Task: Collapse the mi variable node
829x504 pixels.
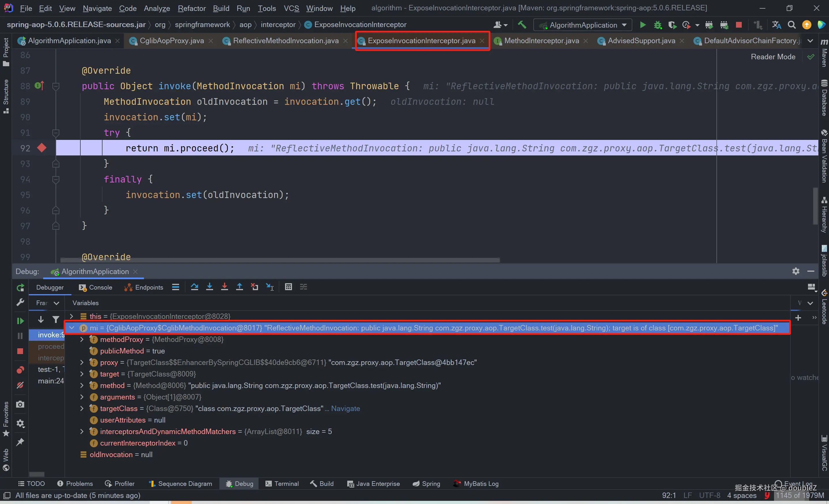Action: 72,328
